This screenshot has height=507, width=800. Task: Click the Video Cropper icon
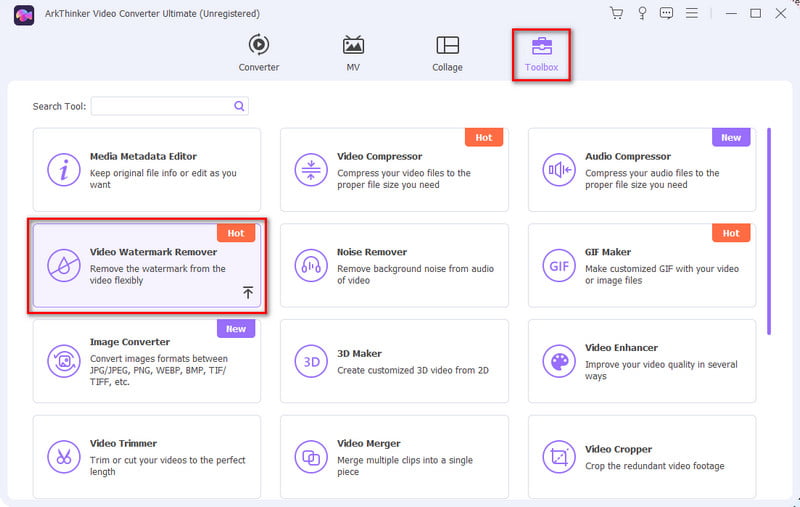[559, 457]
